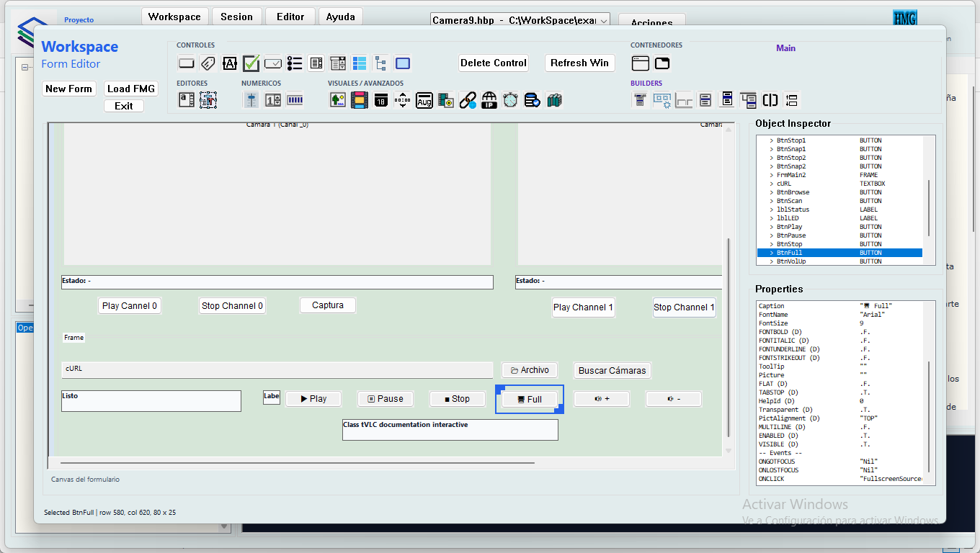Select the RichEdit editor tool

click(208, 100)
